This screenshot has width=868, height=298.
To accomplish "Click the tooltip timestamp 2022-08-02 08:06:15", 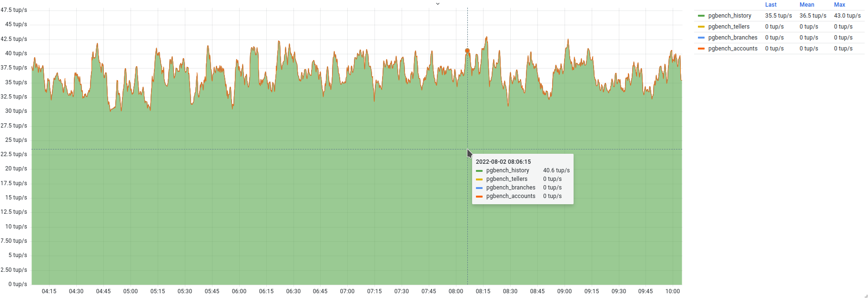I will tap(503, 162).
